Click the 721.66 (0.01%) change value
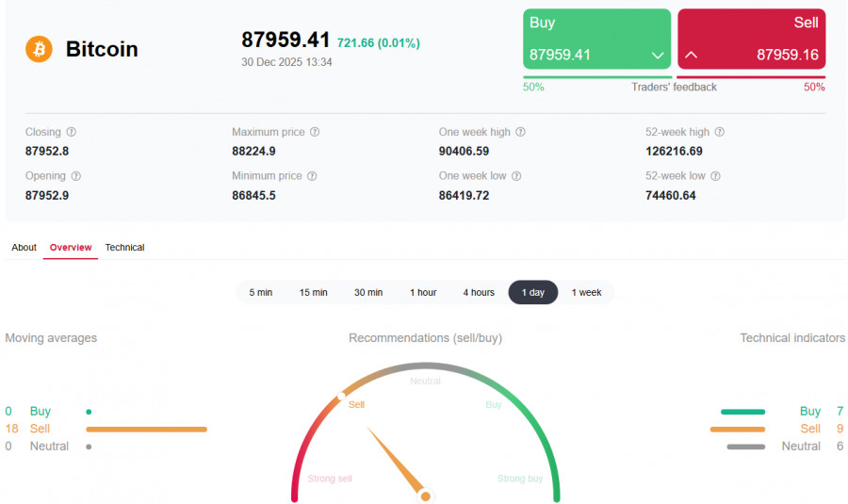Viewport: 848px width, 504px height. (x=379, y=42)
